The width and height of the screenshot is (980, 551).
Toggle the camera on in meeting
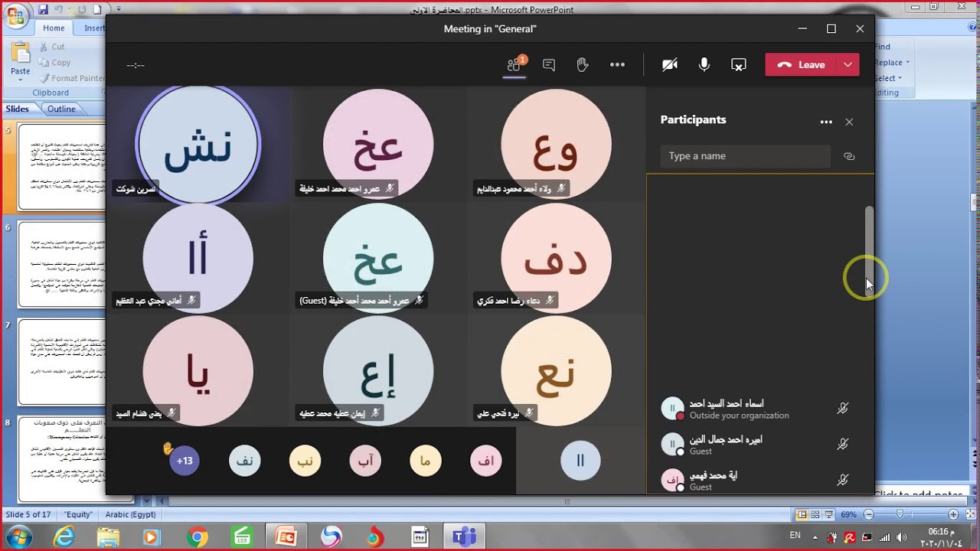click(x=670, y=65)
